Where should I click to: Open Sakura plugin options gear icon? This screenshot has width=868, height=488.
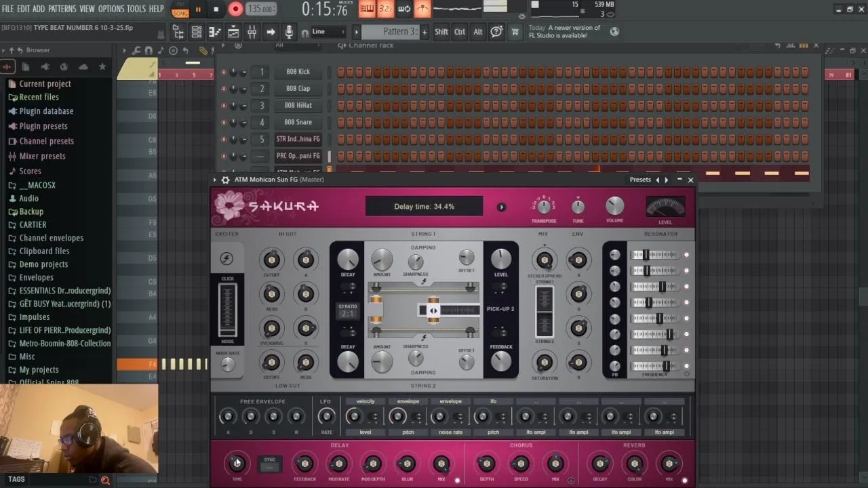coord(225,180)
